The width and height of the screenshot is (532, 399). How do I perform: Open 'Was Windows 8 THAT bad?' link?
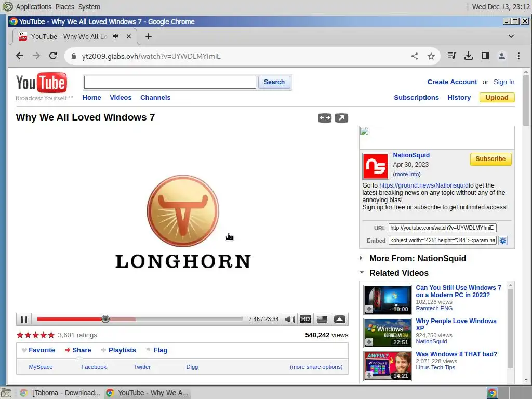(456, 354)
